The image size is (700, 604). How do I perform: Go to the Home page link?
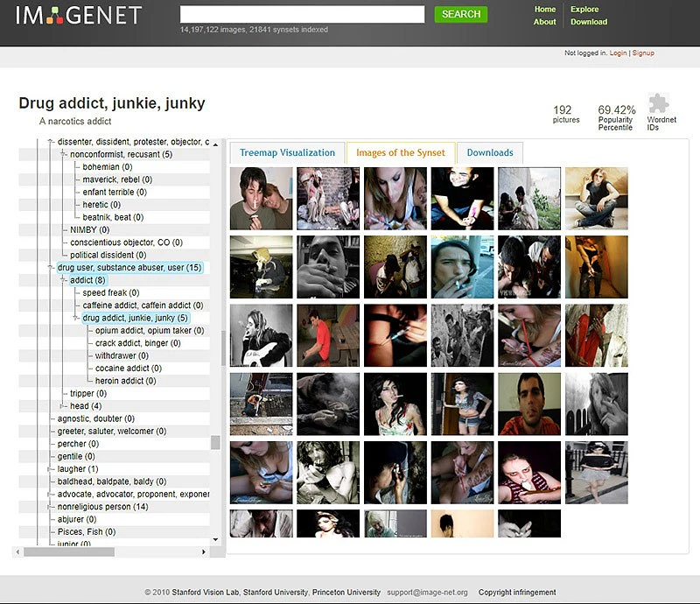(545, 10)
